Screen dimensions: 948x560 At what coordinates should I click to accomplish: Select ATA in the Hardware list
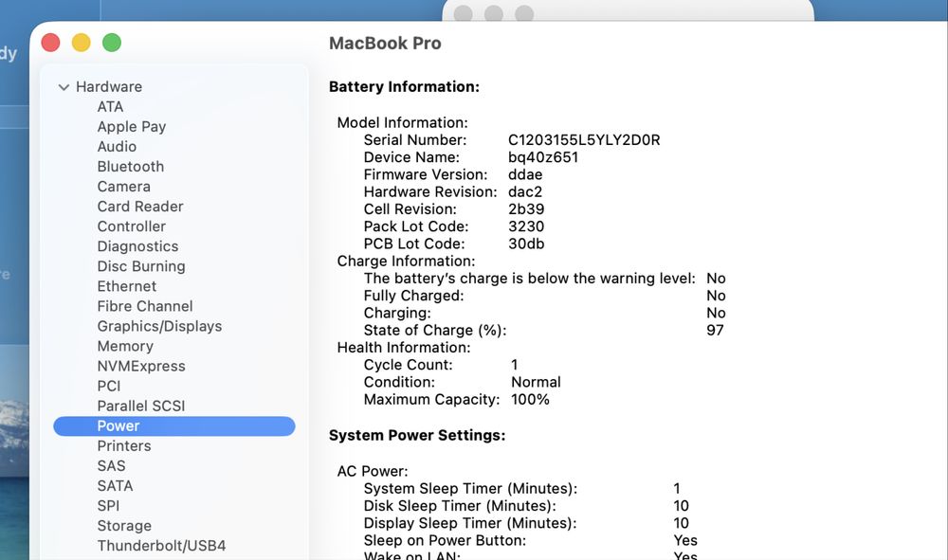(110, 107)
